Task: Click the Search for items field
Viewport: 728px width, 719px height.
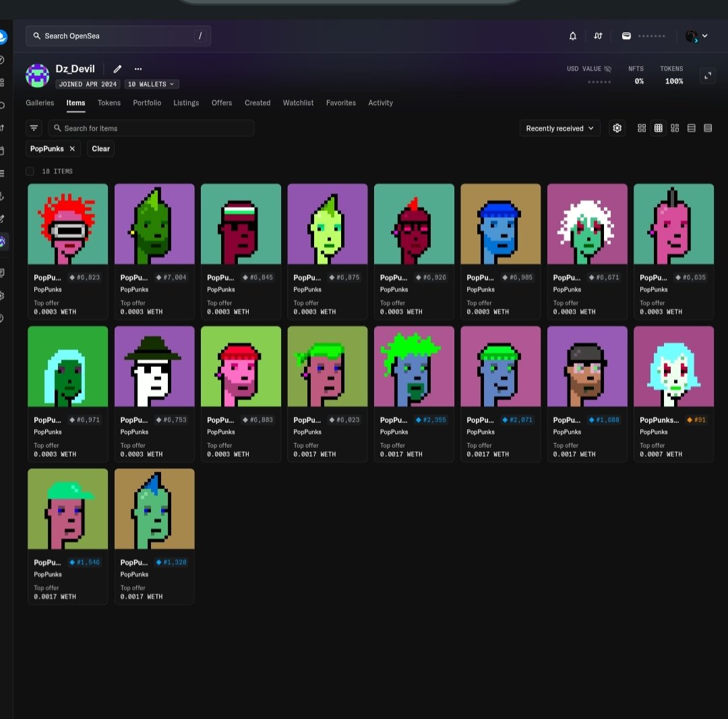Action: pos(152,128)
